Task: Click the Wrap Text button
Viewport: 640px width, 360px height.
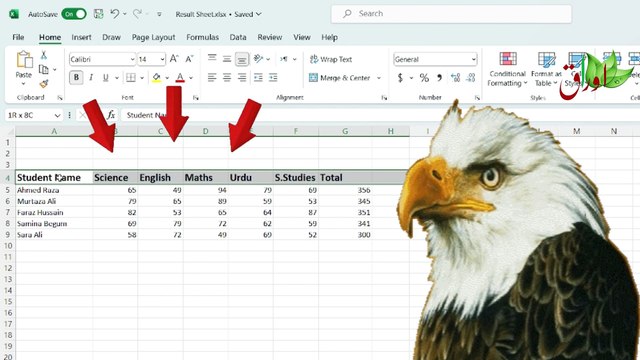Action: click(331, 59)
